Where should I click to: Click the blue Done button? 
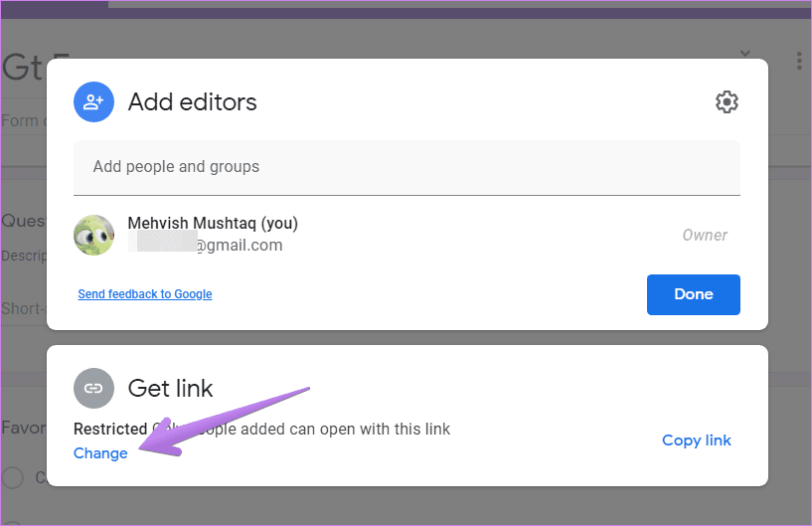click(x=694, y=294)
